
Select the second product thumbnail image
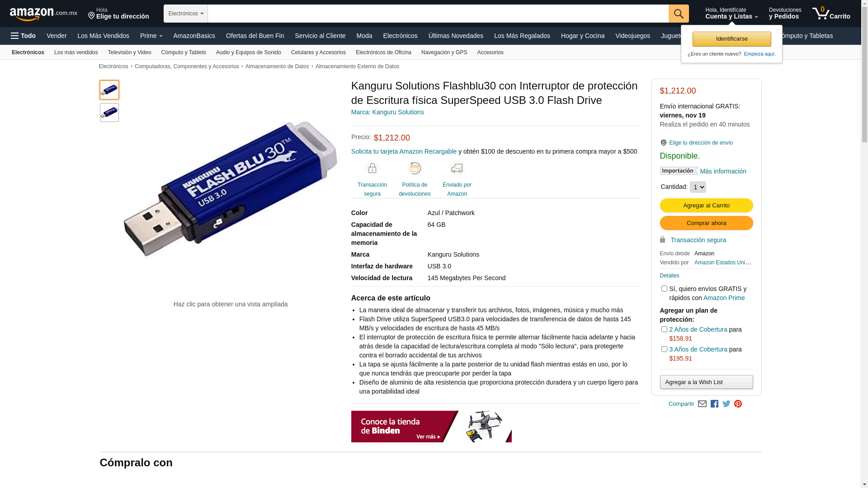pyautogui.click(x=109, y=113)
